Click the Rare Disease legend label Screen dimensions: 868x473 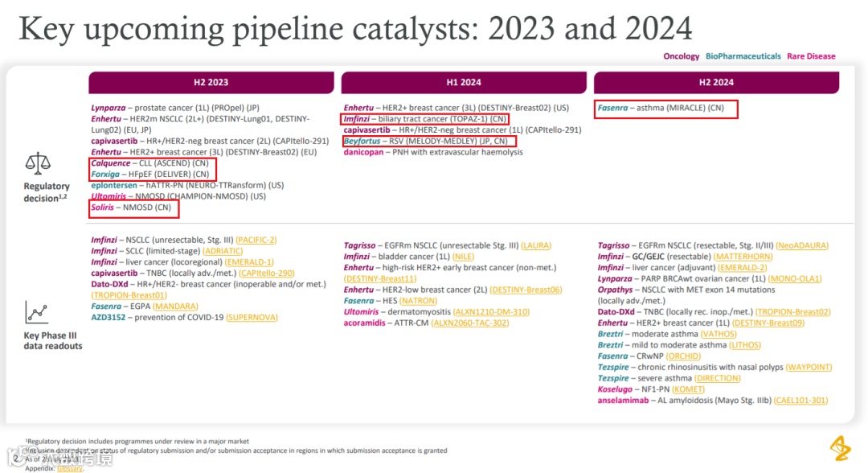point(811,56)
